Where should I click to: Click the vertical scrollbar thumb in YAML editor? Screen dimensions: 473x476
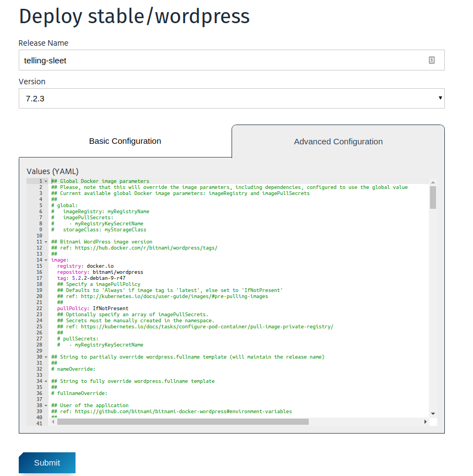(x=433, y=197)
